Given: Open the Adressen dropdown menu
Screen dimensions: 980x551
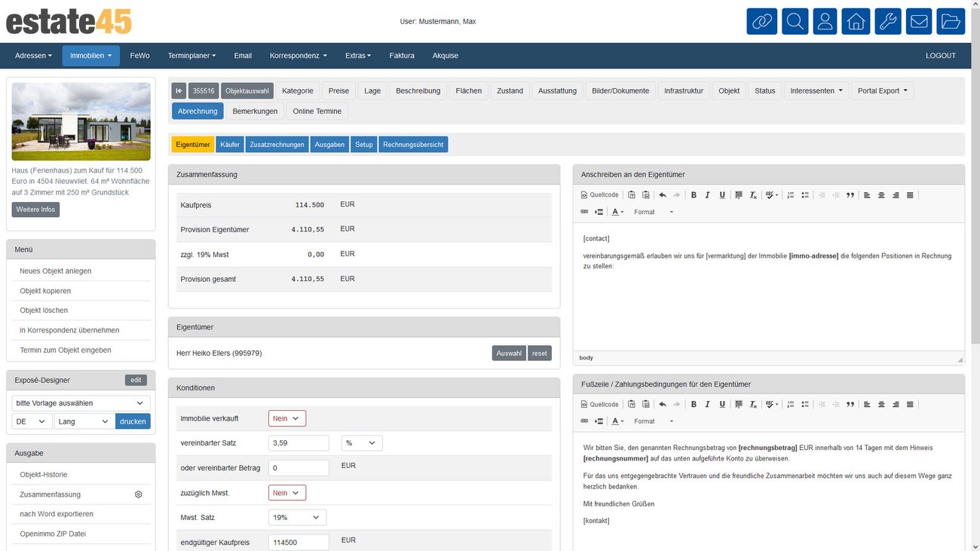Looking at the screenshot, I should click(33, 56).
